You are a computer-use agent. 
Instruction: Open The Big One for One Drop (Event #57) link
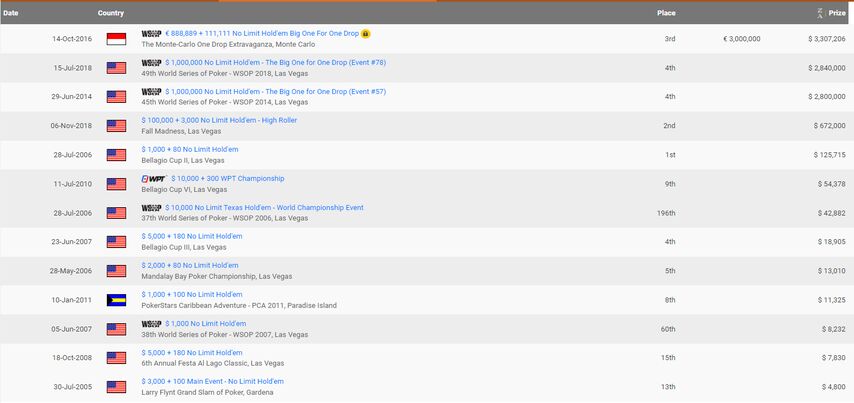click(x=276, y=91)
